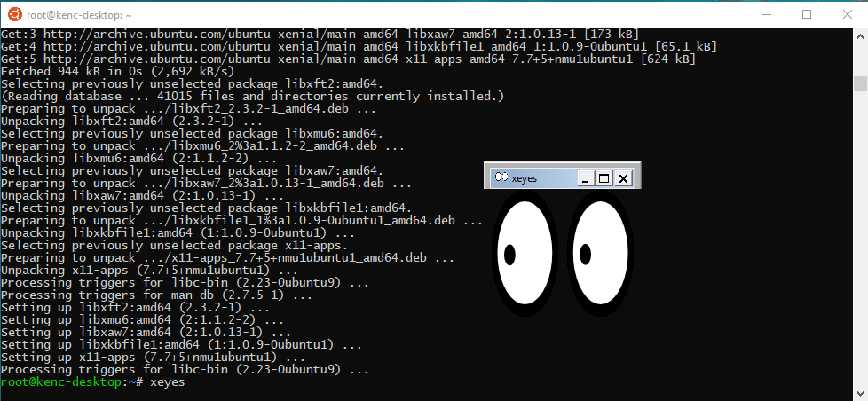This screenshot has width=868, height=401.
Task: Click "Unpacking libxmu6:amd64 (2:1.1.2-2)" line
Action: tap(139, 158)
